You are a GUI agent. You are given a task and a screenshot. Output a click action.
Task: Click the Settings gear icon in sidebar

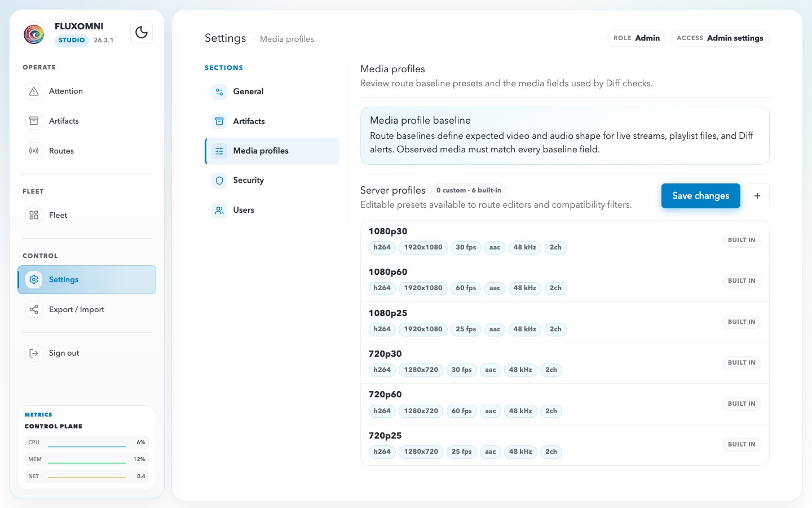click(34, 279)
